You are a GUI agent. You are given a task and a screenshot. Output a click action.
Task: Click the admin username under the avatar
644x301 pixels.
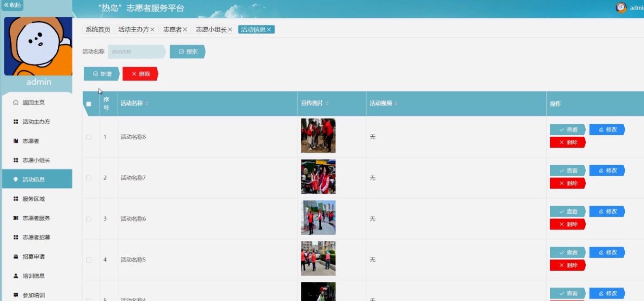click(38, 82)
